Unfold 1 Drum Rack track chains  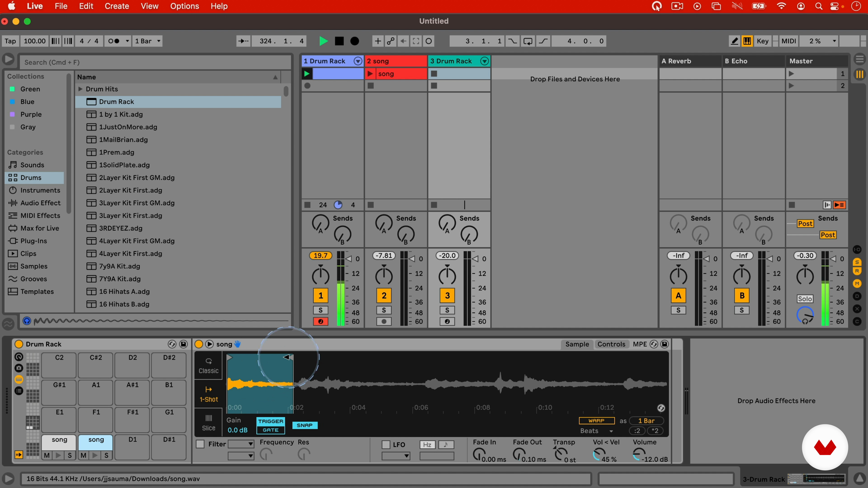358,61
